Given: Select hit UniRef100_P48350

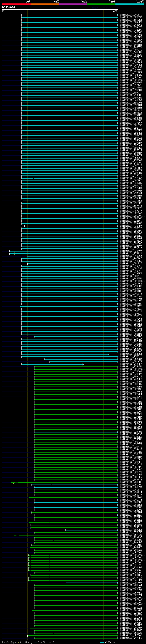Looking at the screenshot, I should coord(131,100).
